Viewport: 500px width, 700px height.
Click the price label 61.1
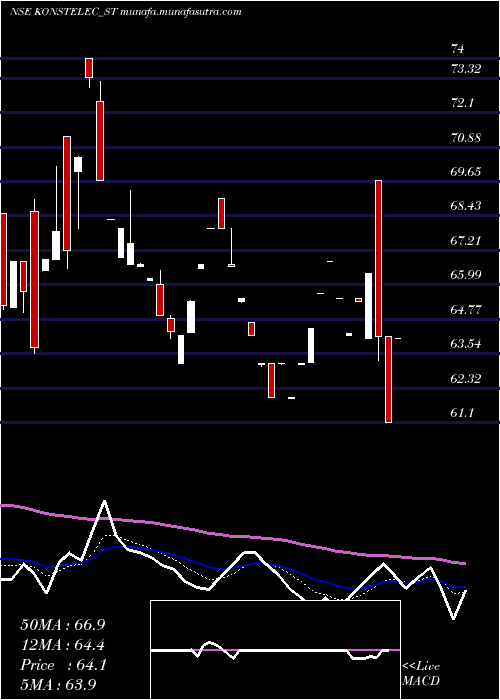462,413
